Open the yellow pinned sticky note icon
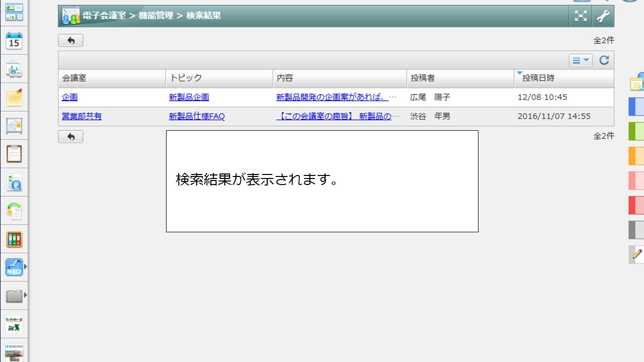 tap(14, 98)
